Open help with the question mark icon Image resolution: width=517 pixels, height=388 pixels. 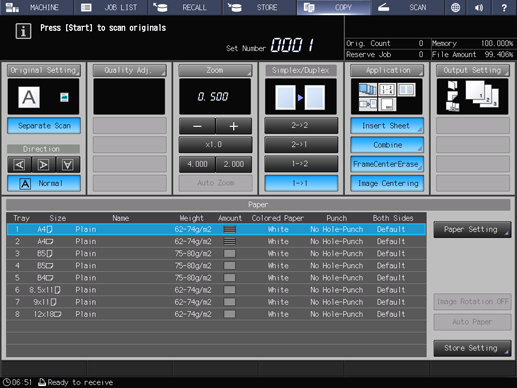click(504, 7)
